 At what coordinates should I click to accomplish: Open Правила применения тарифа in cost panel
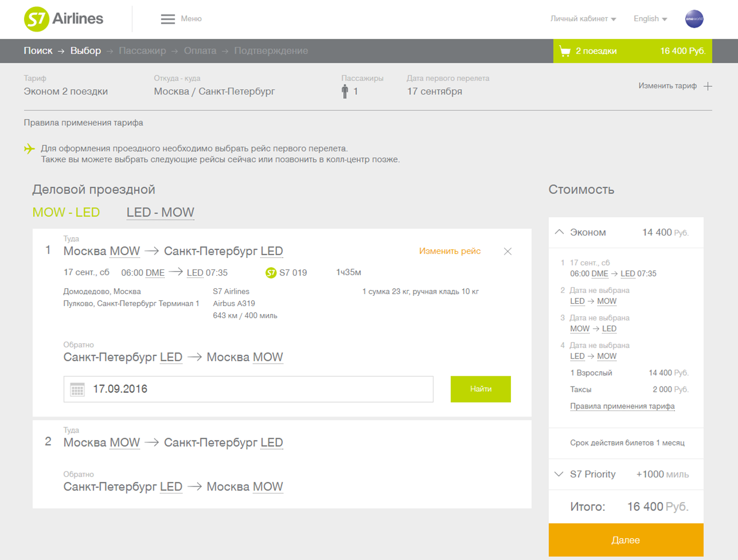tap(622, 407)
